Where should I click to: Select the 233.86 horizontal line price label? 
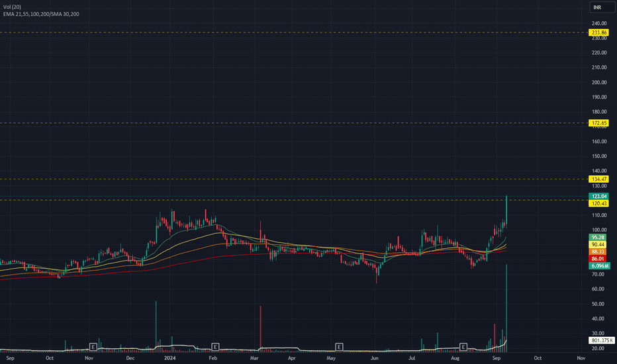[598, 32]
